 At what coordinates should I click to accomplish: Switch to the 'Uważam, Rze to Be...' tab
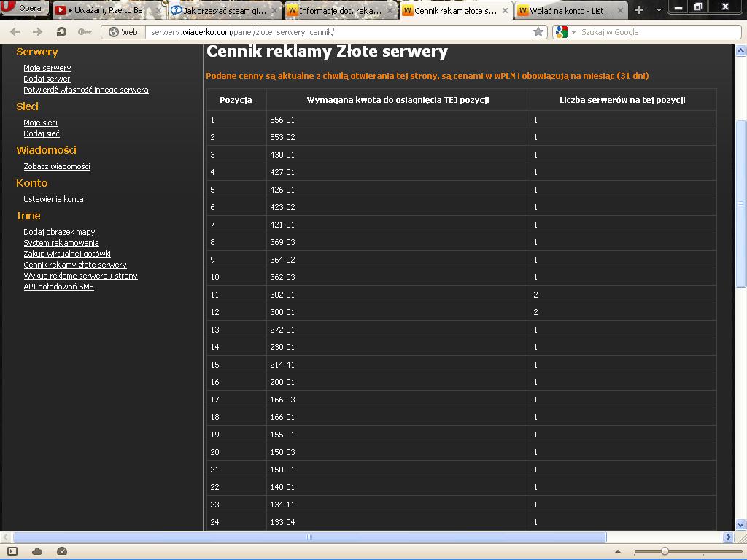tap(109, 10)
